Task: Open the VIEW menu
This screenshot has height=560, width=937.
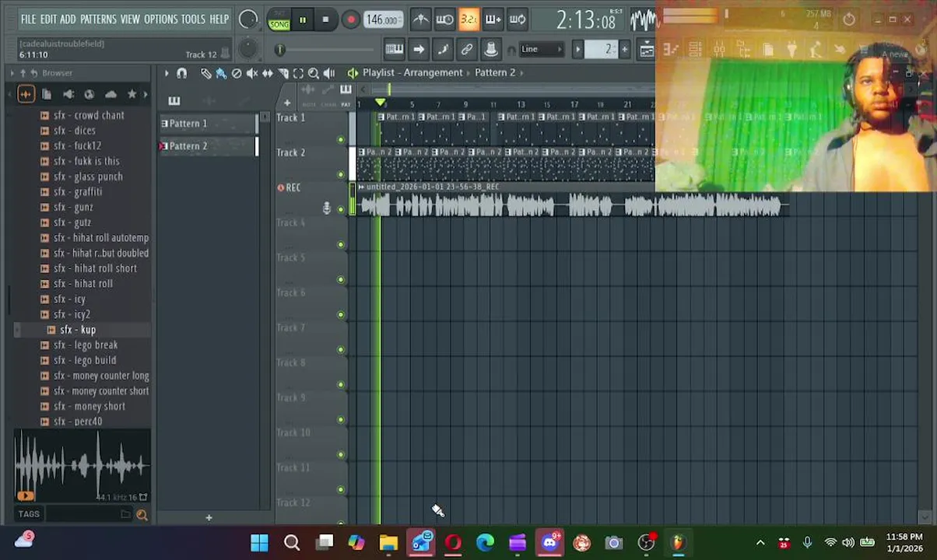Action: tap(130, 19)
